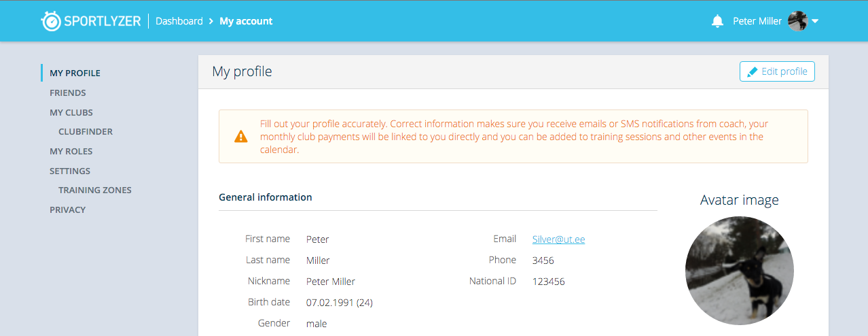Open Friends in the sidebar

[x=68, y=93]
